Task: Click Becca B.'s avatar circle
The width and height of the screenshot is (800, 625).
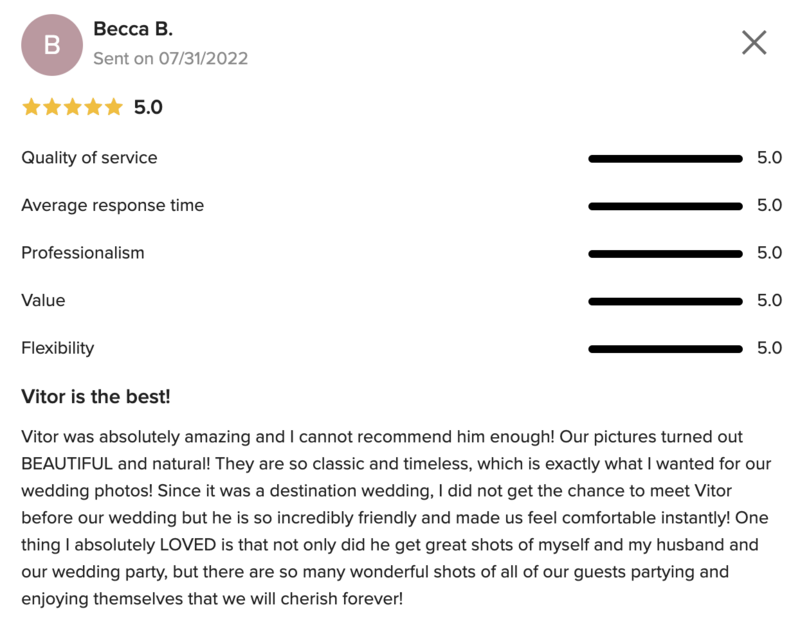Action: 52,45
